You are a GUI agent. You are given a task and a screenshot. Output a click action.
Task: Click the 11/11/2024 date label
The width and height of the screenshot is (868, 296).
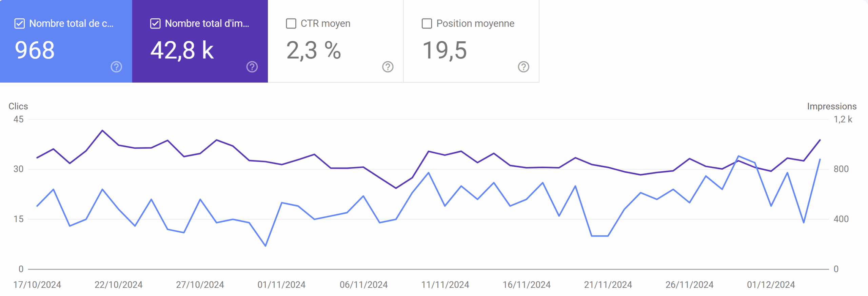[x=445, y=284]
